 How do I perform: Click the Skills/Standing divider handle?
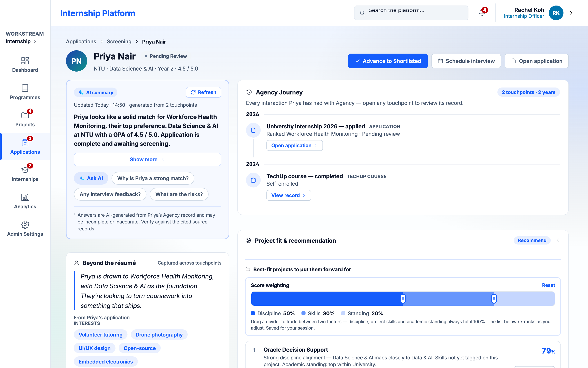[494, 299]
